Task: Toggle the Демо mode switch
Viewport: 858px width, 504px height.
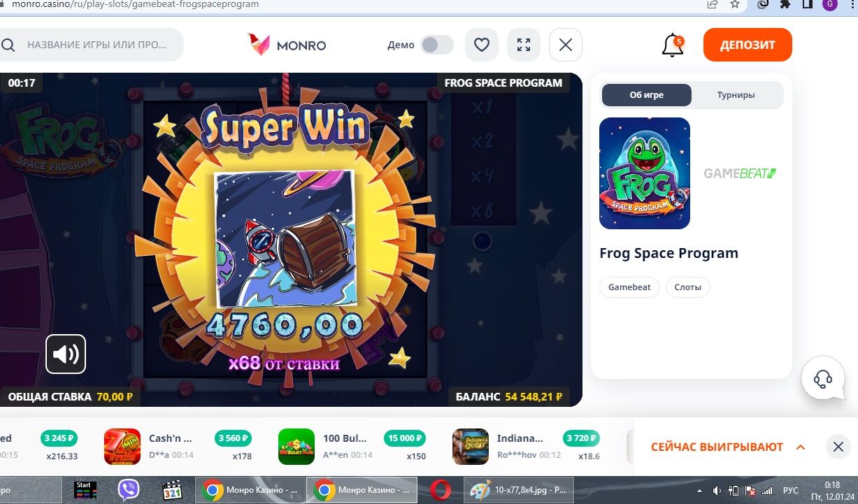Action: 436,45
